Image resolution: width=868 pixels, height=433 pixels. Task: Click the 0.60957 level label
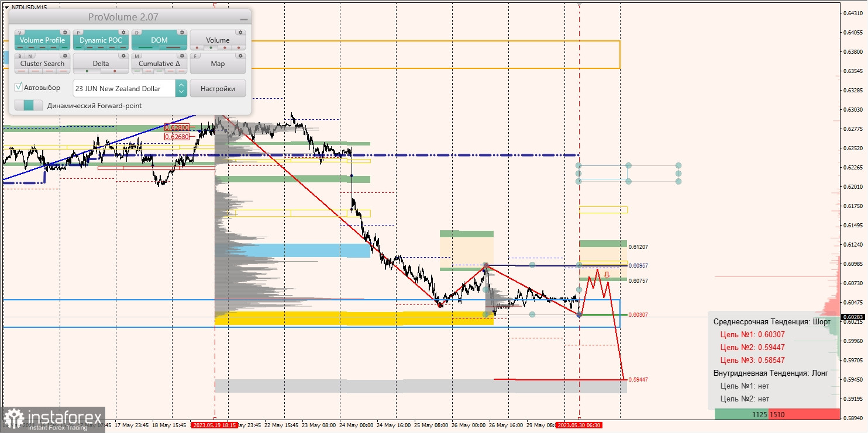[638, 266]
